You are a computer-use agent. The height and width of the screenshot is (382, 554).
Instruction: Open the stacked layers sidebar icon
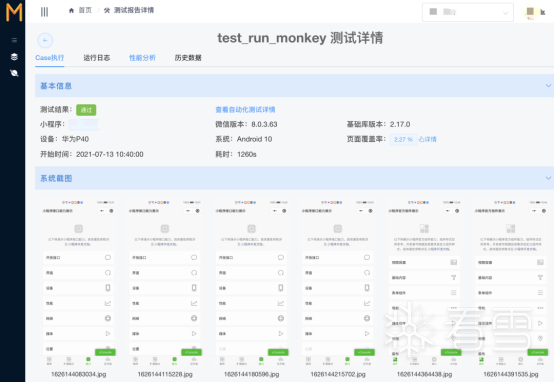coord(14,57)
